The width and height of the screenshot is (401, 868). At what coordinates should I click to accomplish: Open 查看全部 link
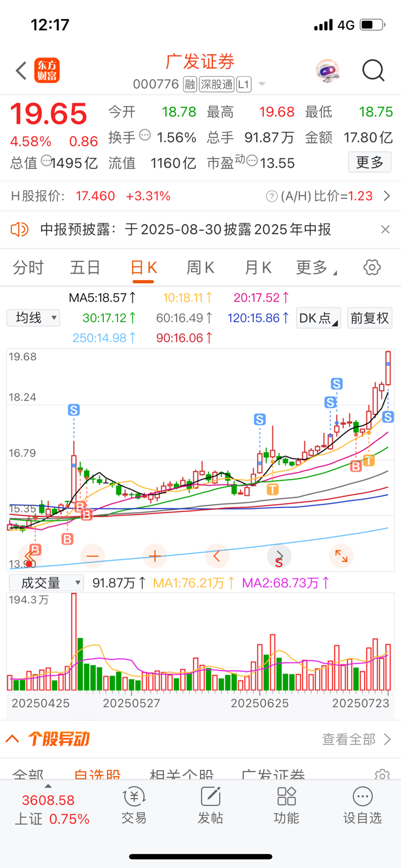point(356,739)
